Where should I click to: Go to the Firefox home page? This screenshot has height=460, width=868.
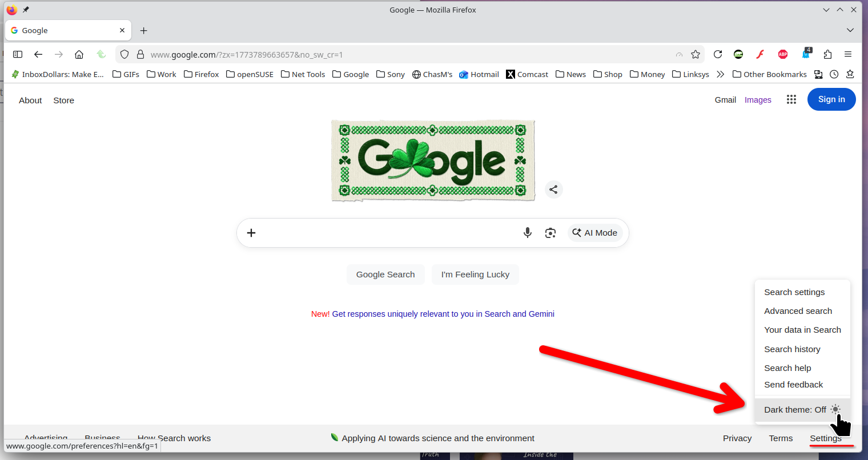coord(79,54)
